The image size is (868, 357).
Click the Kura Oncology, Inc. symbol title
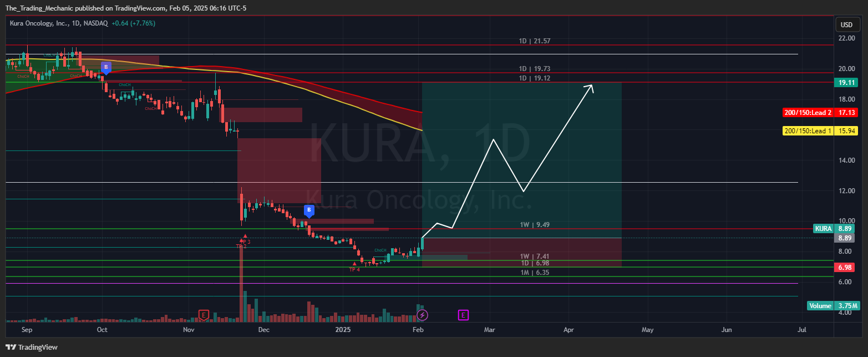coord(39,23)
